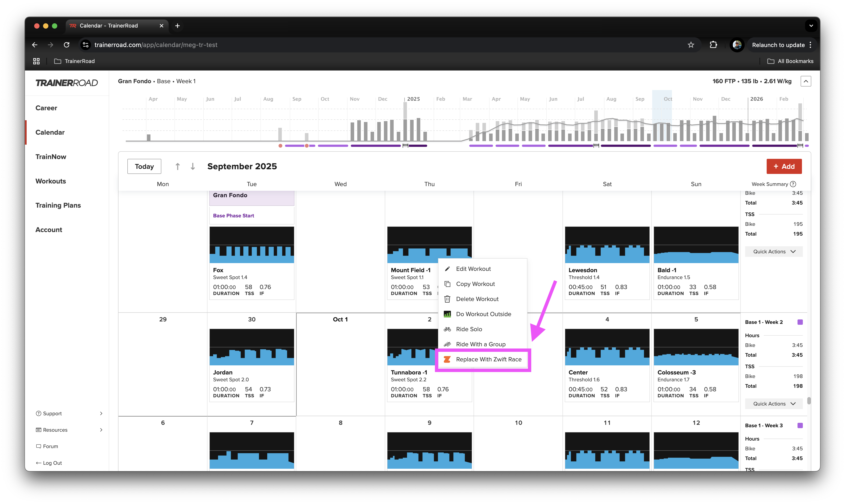Select Ride With a Group option
Viewport: 845px width, 504px height.
(x=483, y=344)
